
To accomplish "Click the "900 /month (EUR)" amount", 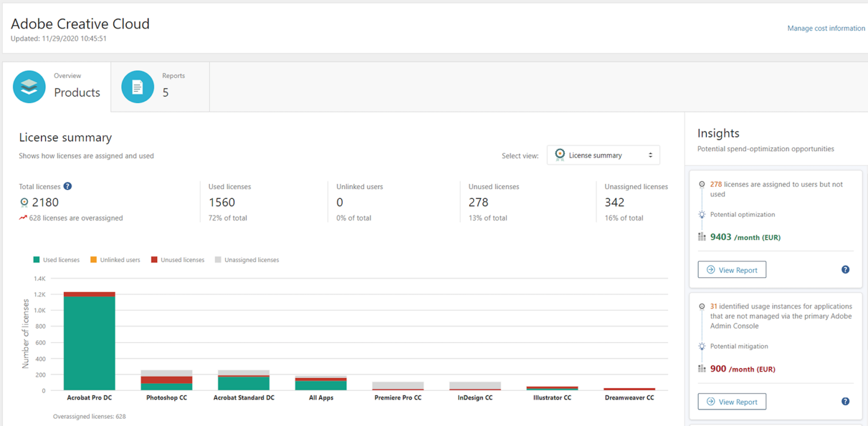I will [x=743, y=369].
